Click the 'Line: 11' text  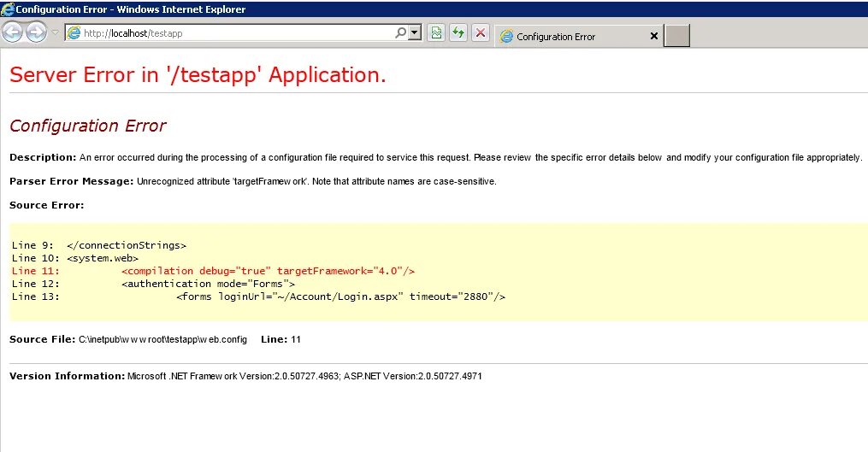[x=280, y=339]
